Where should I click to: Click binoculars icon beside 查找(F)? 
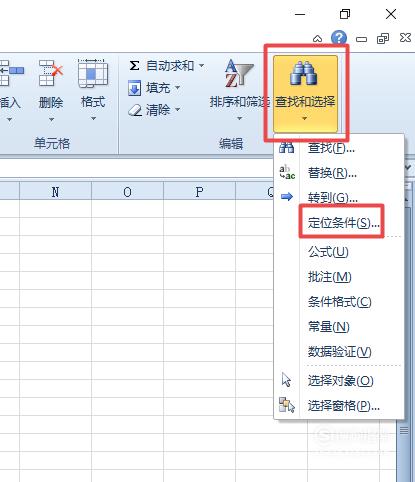click(x=287, y=147)
